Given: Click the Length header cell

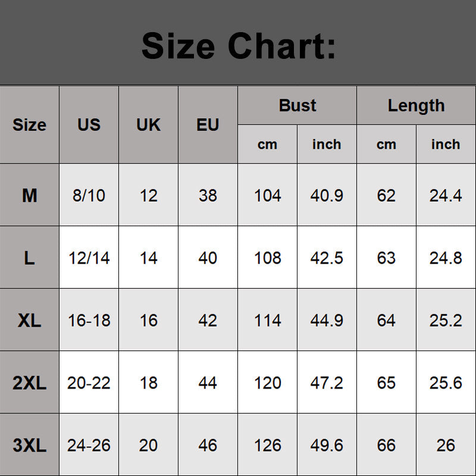Looking at the screenshot, I should click(x=416, y=105).
